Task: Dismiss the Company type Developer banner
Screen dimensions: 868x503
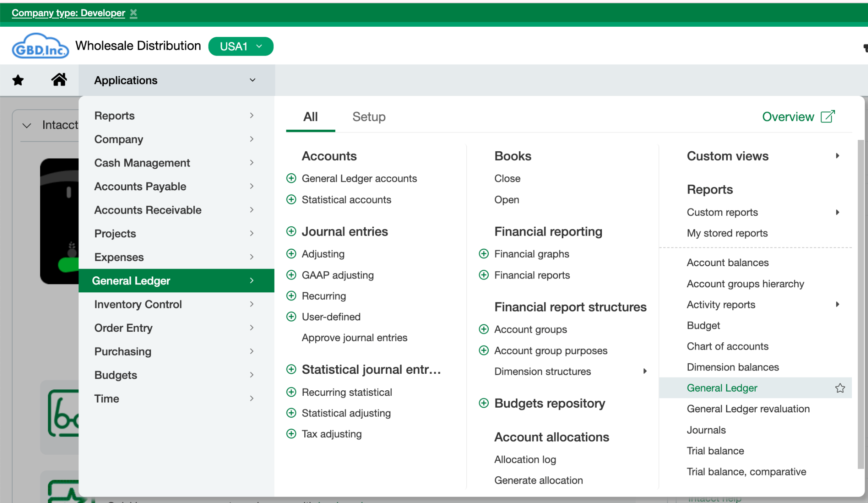Action: [134, 13]
